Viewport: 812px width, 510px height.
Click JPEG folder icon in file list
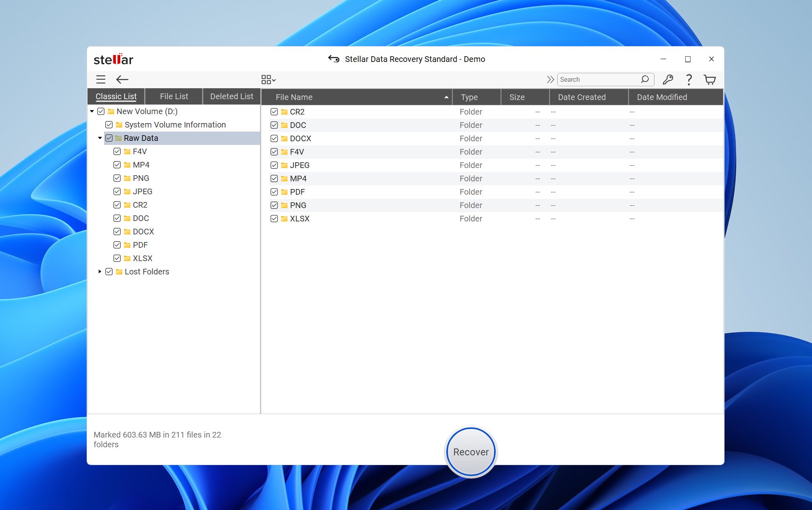click(x=284, y=165)
